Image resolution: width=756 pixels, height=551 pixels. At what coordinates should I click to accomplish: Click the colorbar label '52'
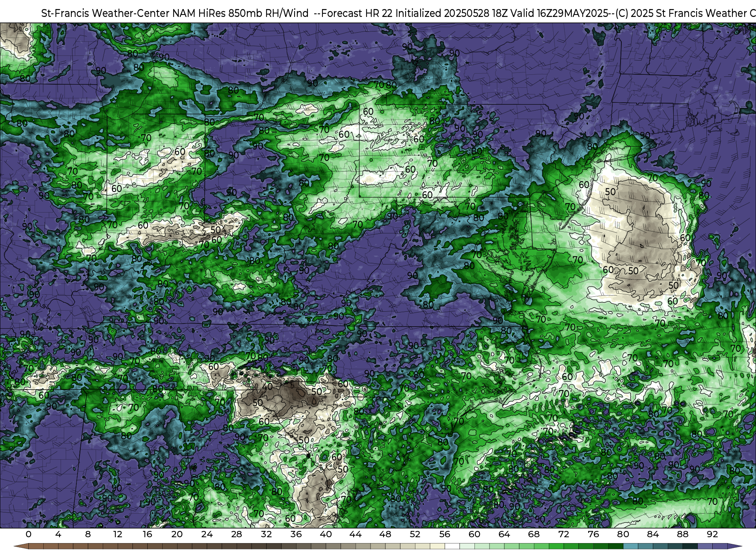[x=415, y=534]
